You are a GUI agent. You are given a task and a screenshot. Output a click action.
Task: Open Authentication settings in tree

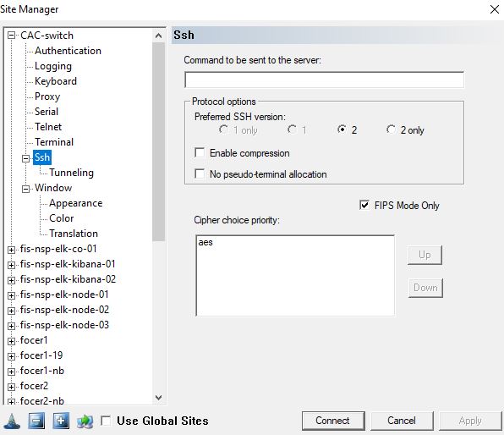(x=68, y=51)
